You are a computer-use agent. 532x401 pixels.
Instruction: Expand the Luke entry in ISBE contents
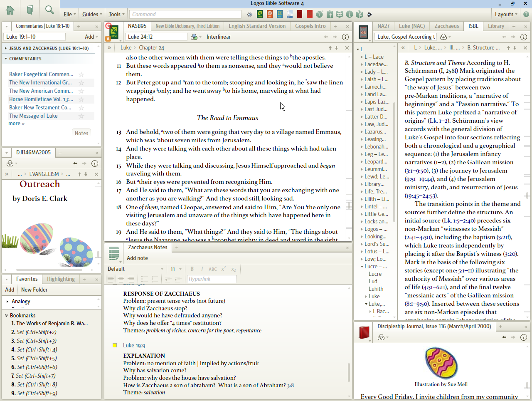click(366, 297)
